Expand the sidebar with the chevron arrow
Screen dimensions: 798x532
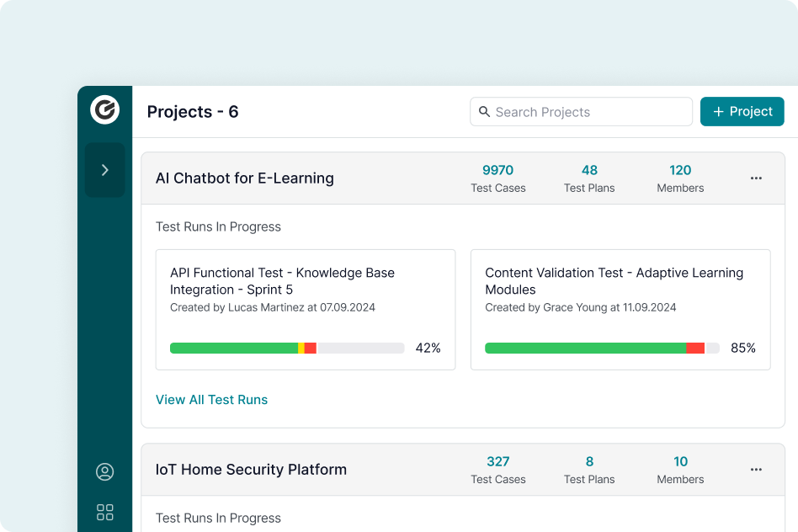click(105, 170)
